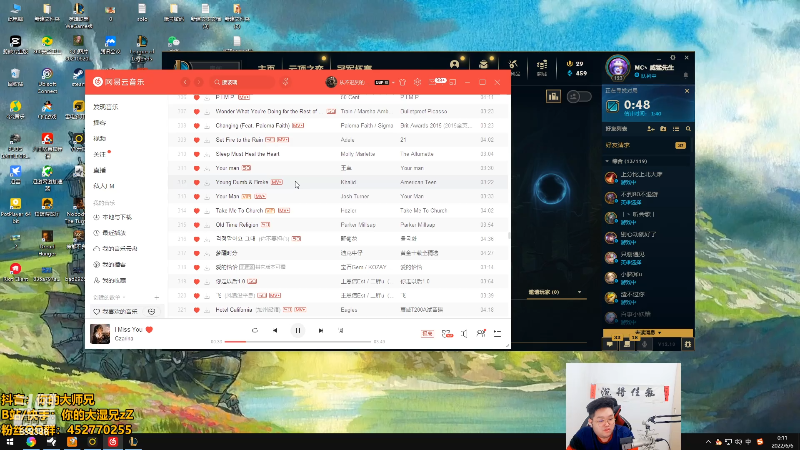The width and height of the screenshot is (800, 450).
Task: Open NetEase settings gear icon
Action: tap(417, 82)
